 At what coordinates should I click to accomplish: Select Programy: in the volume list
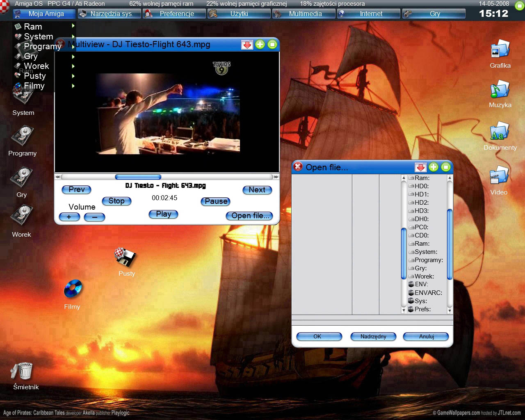click(425, 260)
